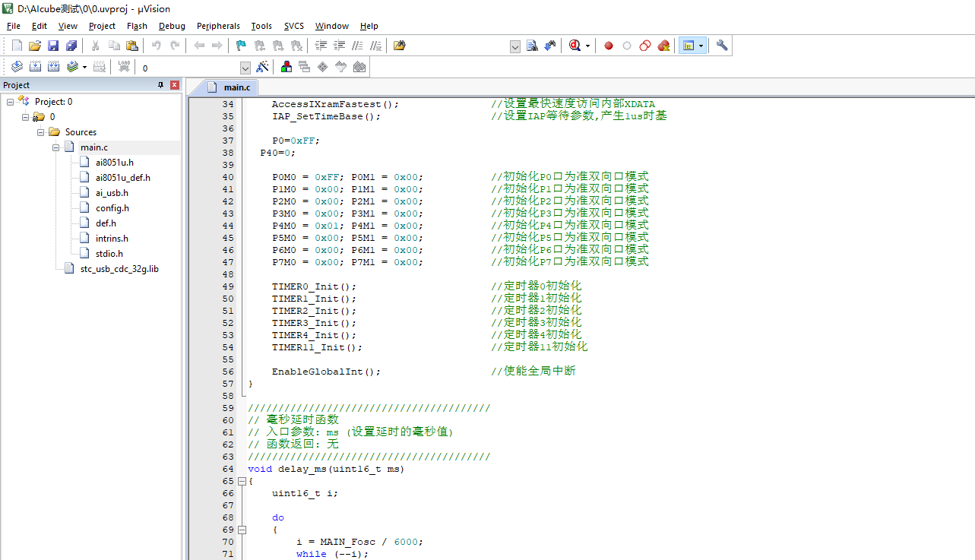Click EnableGlobalInt() on line 56

(x=326, y=372)
